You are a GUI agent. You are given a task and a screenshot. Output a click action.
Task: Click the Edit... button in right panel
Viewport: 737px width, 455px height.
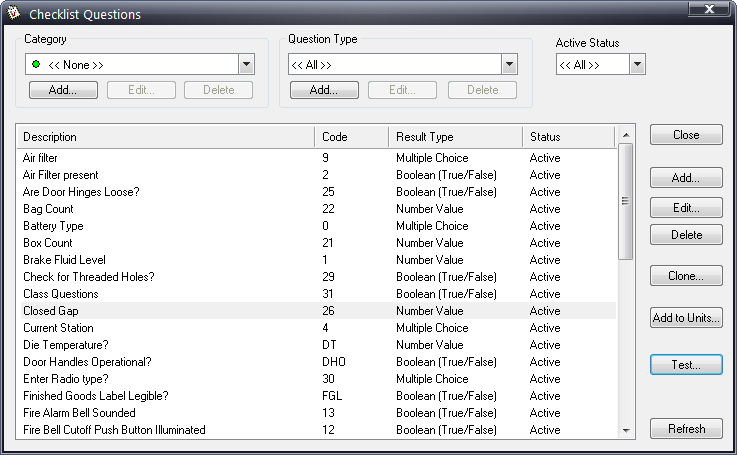[x=686, y=208]
